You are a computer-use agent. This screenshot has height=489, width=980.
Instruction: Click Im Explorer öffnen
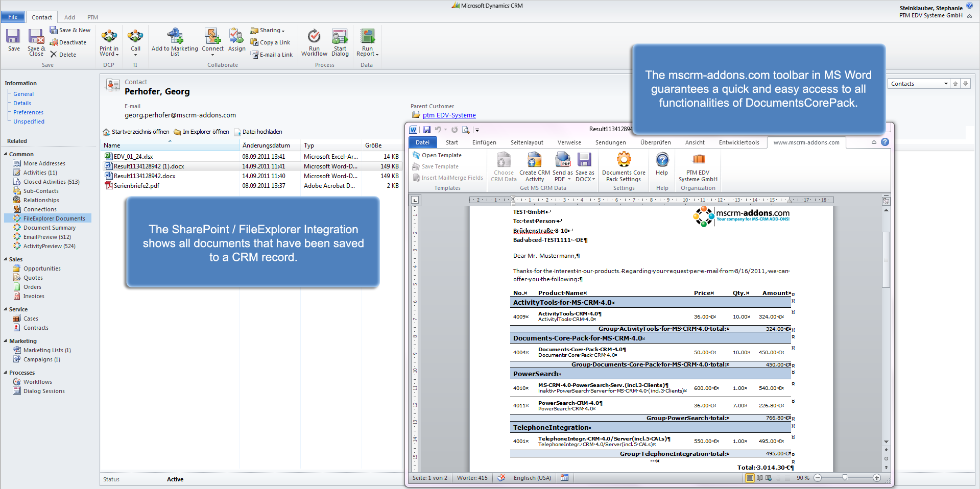point(201,132)
